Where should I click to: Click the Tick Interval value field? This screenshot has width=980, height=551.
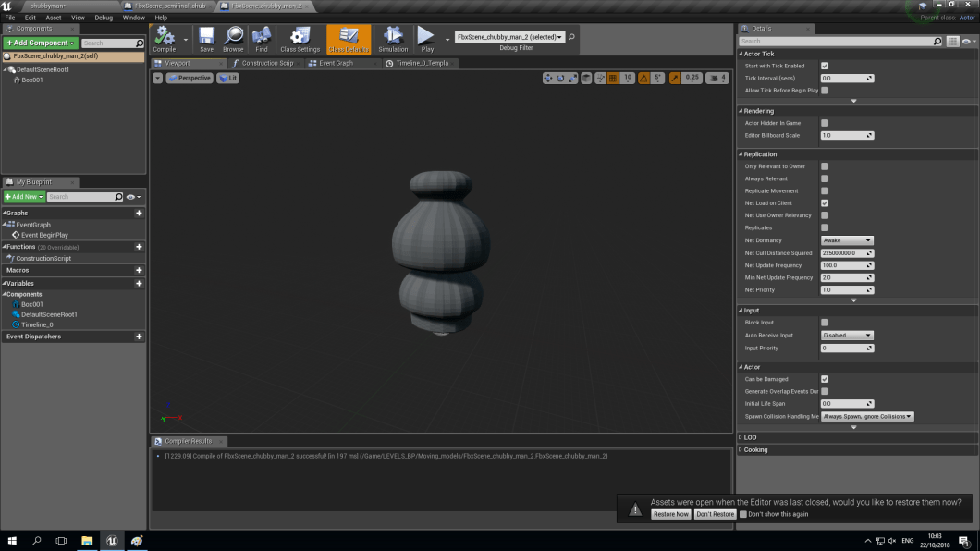pos(847,78)
